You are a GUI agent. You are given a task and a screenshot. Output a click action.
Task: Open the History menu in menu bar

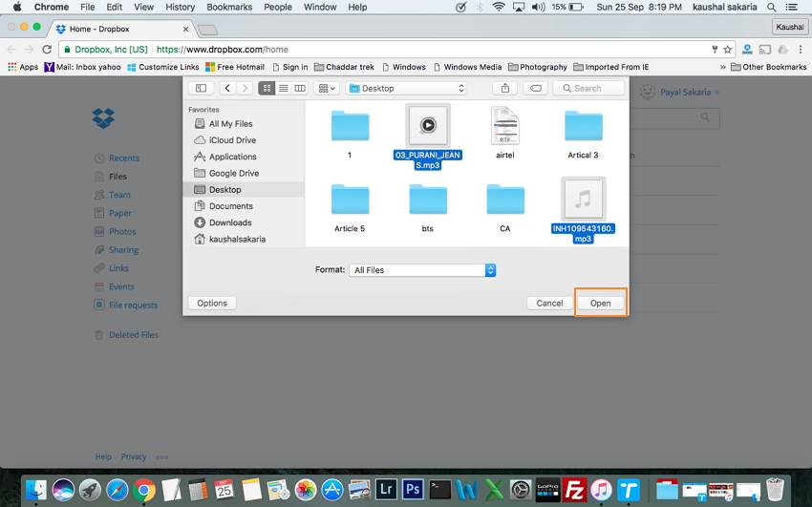pos(180,7)
